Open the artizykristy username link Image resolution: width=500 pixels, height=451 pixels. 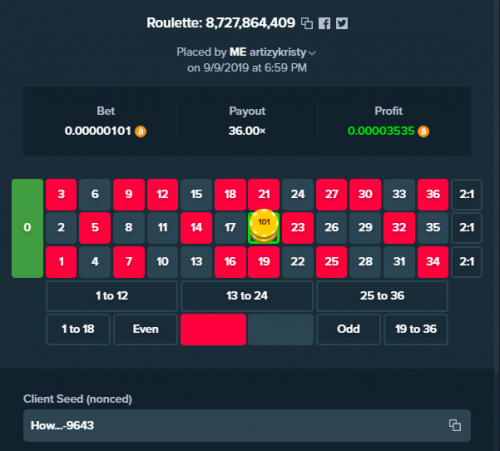[278, 52]
